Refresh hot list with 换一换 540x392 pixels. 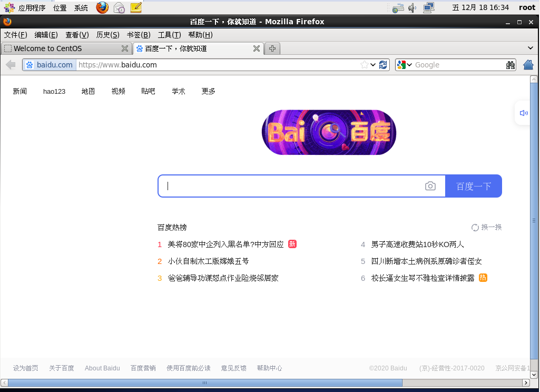pyautogui.click(x=486, y=227)
